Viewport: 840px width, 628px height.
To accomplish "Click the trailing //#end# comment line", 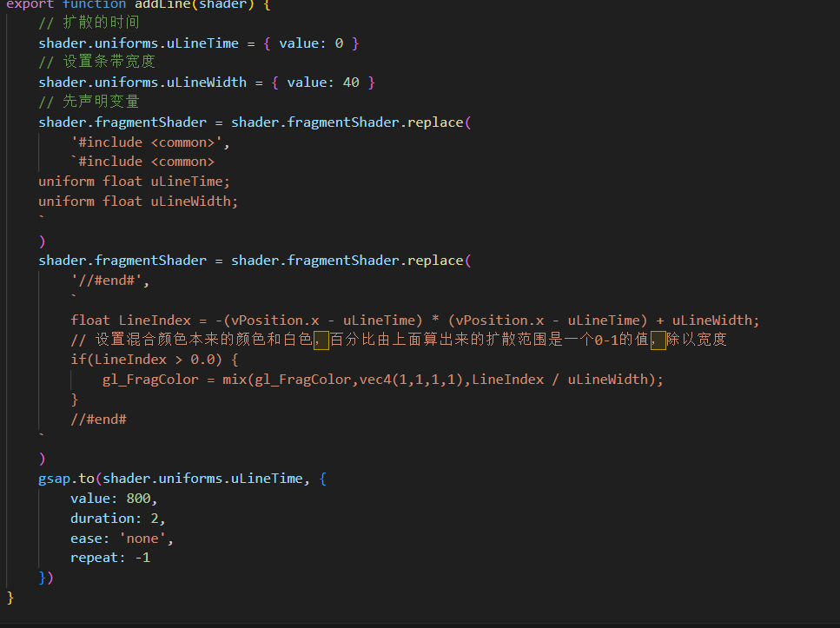I will (x=98, y=420).
